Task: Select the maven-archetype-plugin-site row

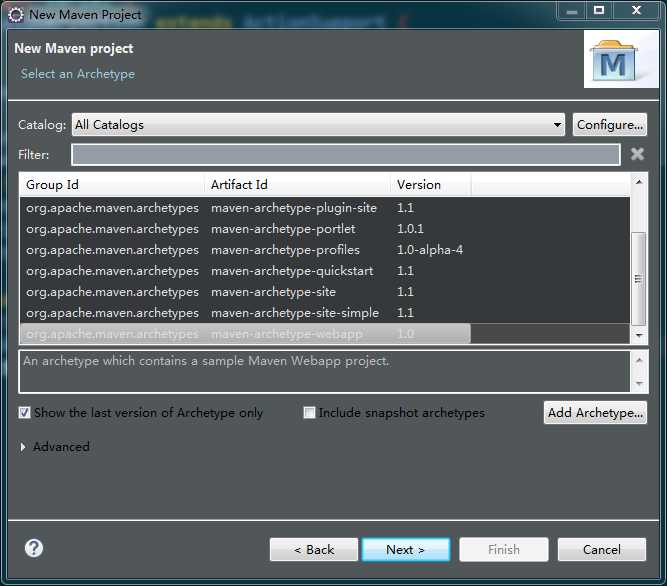Action: [325, 208]
